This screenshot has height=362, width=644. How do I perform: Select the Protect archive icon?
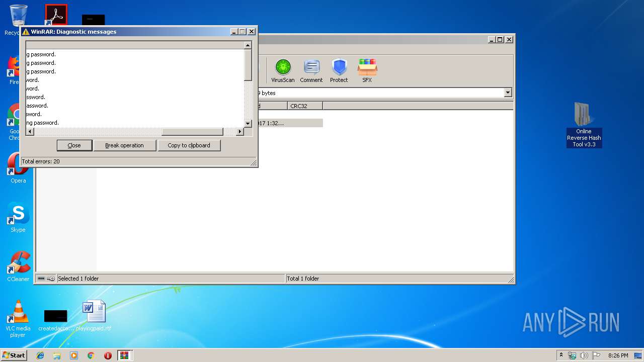339,70
